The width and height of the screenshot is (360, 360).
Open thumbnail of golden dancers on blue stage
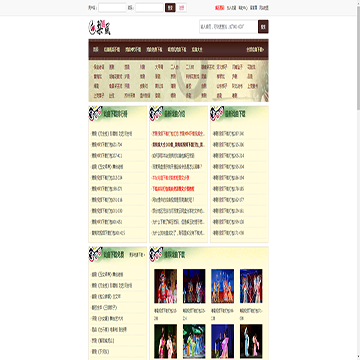222,286
